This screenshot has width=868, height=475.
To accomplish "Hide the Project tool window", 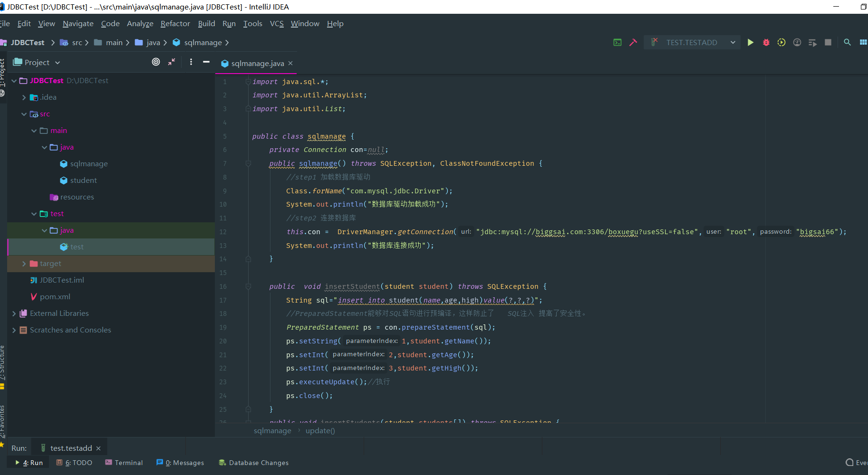I will pyautogui.click(x=206, y=62).
